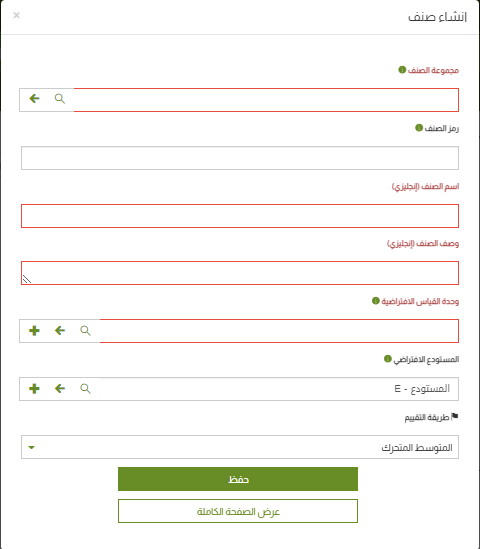The image size is (480, 549).
Task: Click arrow icon in item group field
Action: 34,99
